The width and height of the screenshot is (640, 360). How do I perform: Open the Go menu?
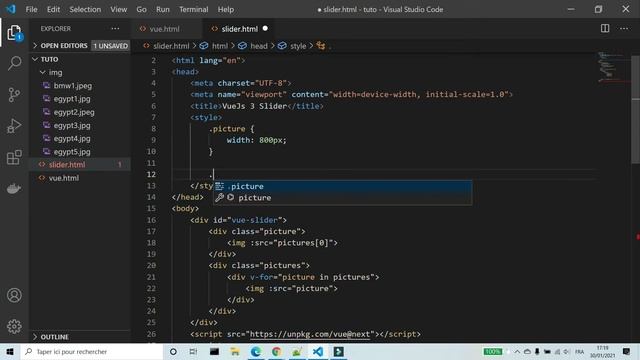pos(141,9)
